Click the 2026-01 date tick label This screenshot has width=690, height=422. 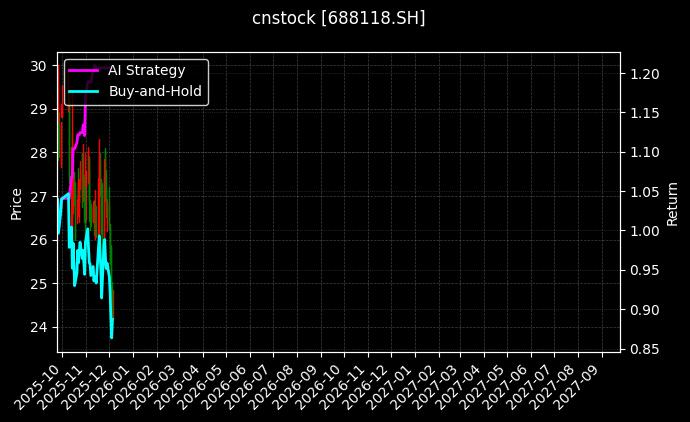114,384
